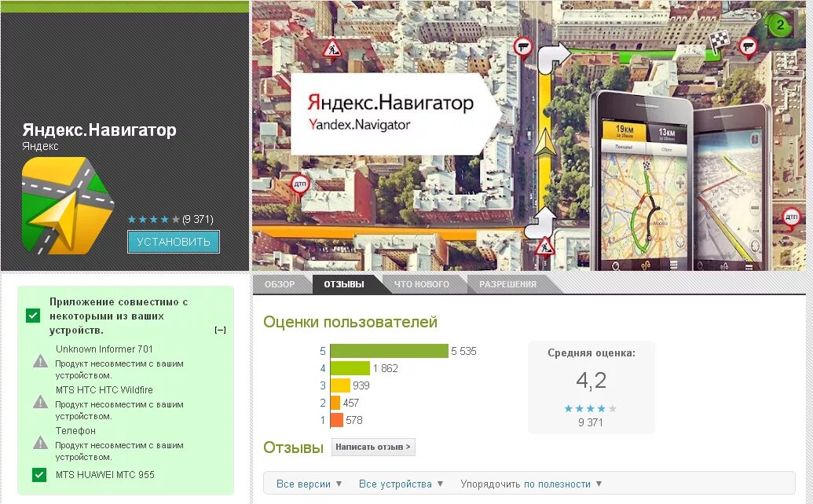This screenshot has width=813, height=504.
Task: Click the Yandex.Navigator app icon
Action: pyautogui.click(x=68, y=206)
